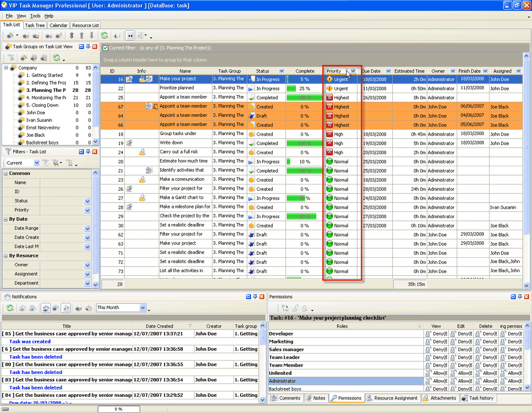The image size is (532, 413).
Task: Click the new task icon in the main toolbar
Action: [10, 35]
